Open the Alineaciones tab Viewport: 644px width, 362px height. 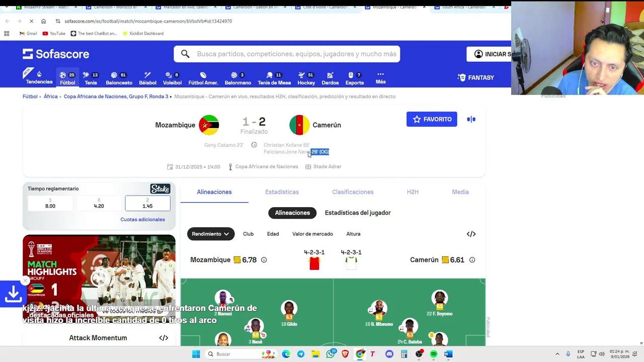[214, 192]
